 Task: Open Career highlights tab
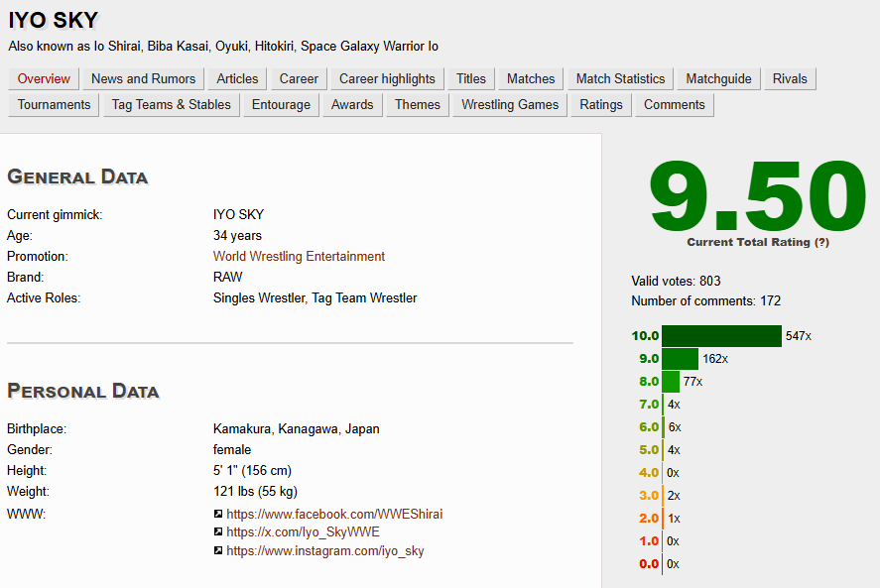click(x=387, y=78)
